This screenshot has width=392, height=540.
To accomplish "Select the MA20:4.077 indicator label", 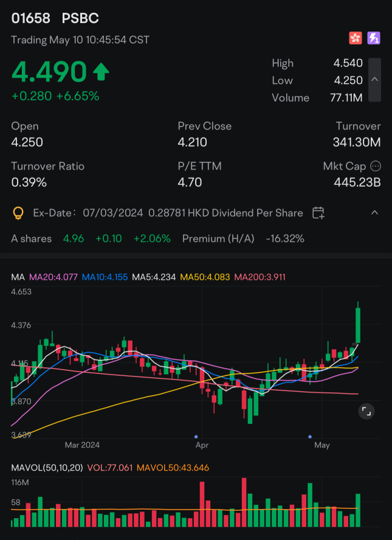I will click(x=53, y=277).
